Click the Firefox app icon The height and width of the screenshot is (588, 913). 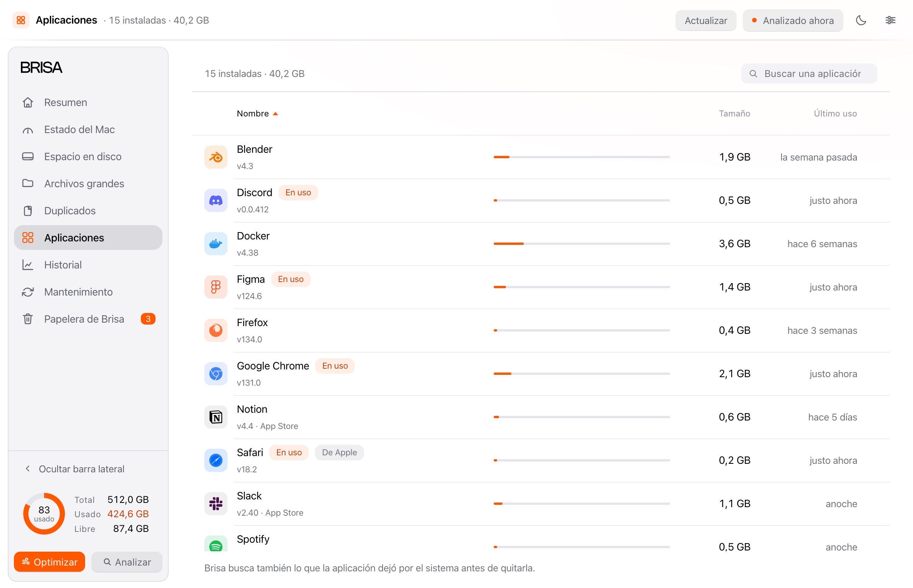click(x=216, y=330)
